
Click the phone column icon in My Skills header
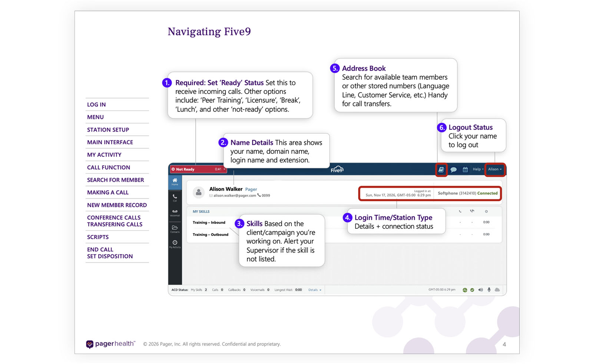[x=460, y=211]
